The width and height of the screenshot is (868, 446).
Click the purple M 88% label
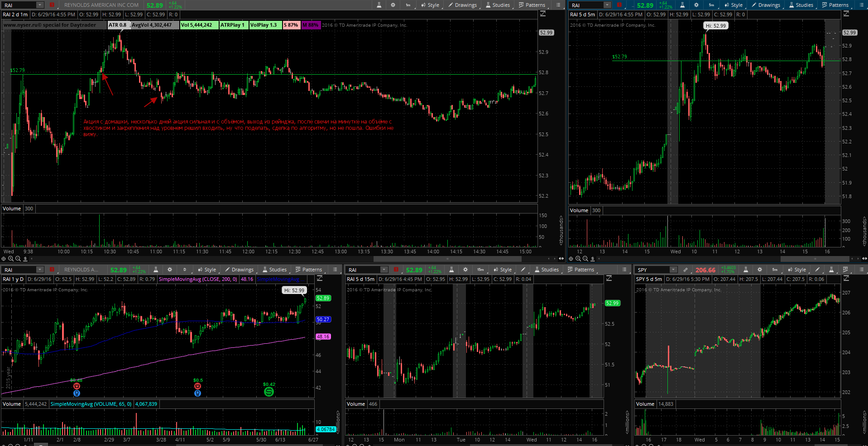tap(311, 25)
